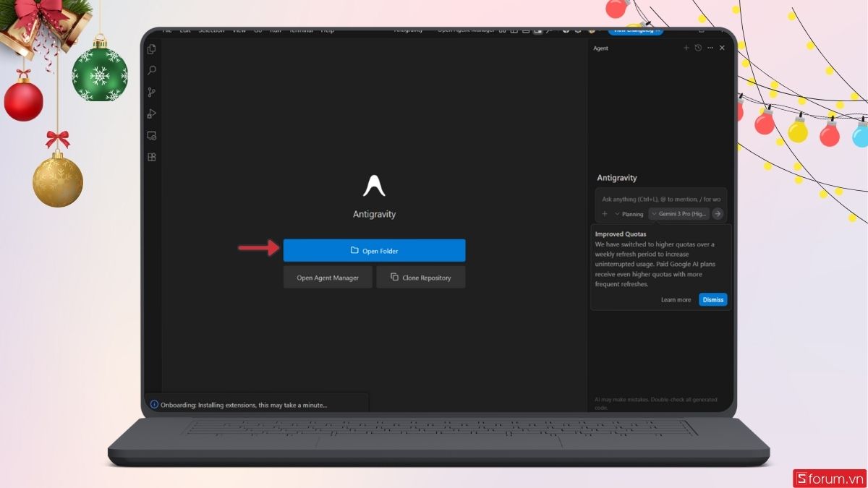Start a new Agent conversation with the plus icon
The width and height of the screenshot is (868, 488).
pos(686,48)
